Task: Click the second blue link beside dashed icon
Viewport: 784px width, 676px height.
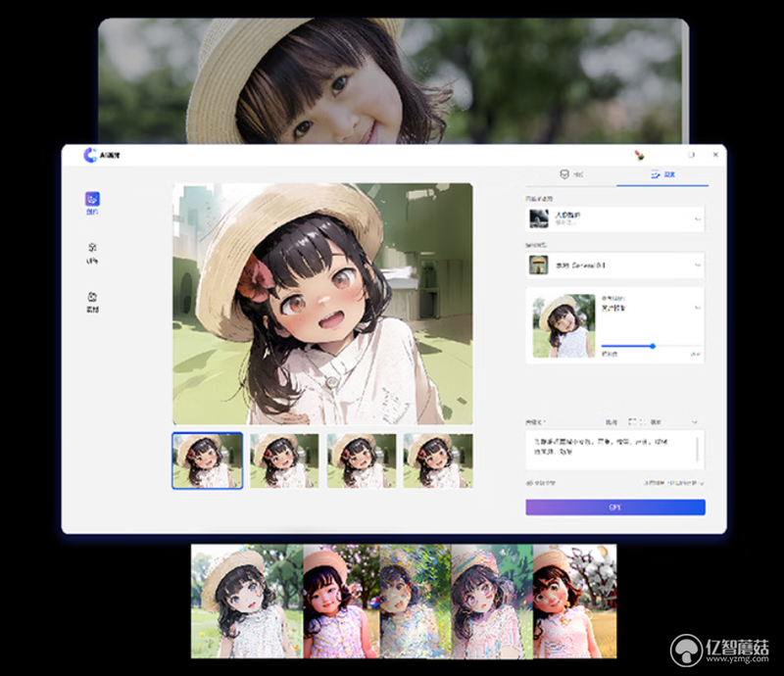Action: [x=656, y=422]
